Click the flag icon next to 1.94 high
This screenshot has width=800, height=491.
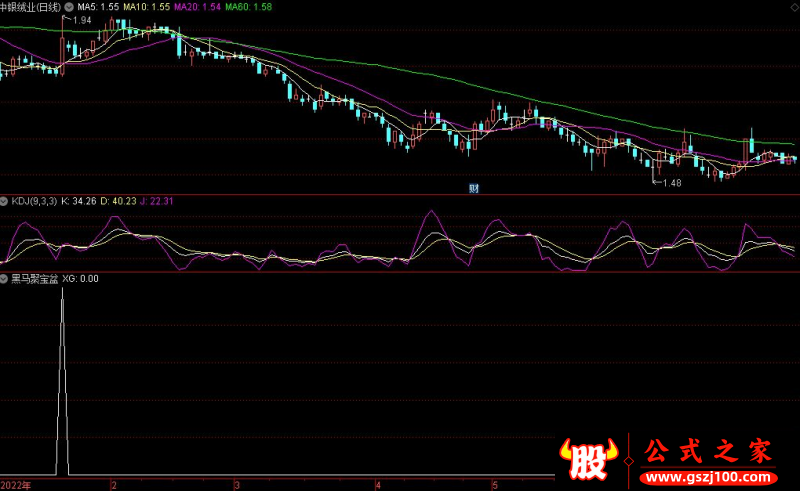(66, 19)
